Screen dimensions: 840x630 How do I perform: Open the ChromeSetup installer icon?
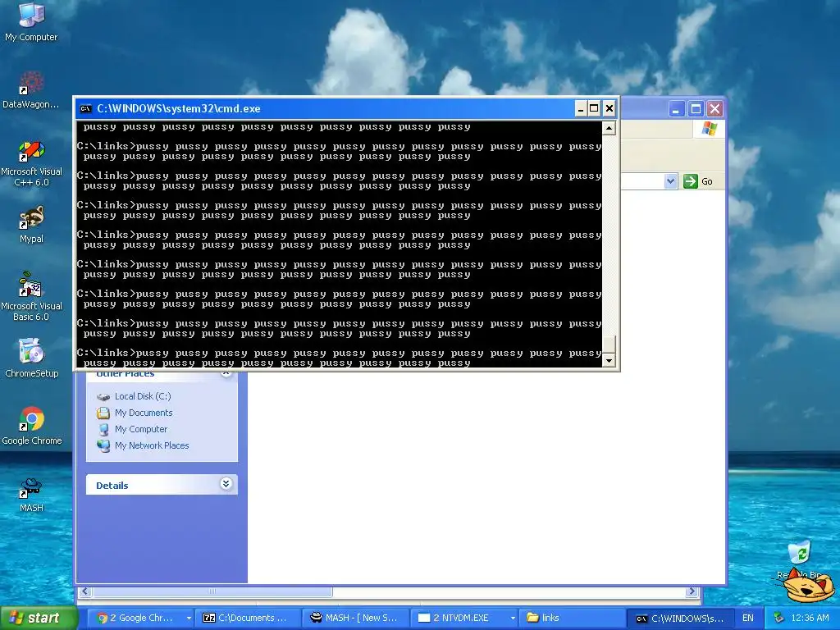tap(32, 358)
